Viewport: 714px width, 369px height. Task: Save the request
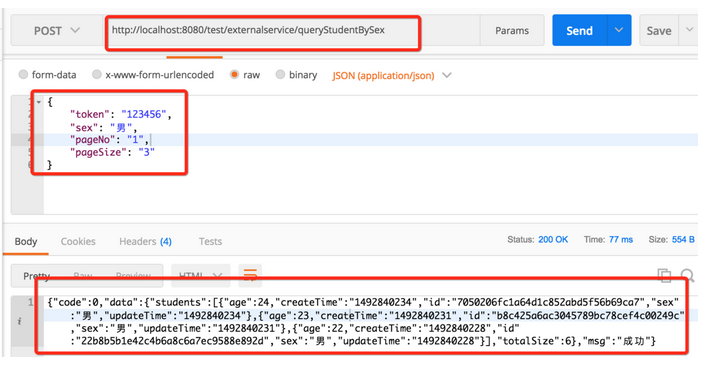point(658,31)
